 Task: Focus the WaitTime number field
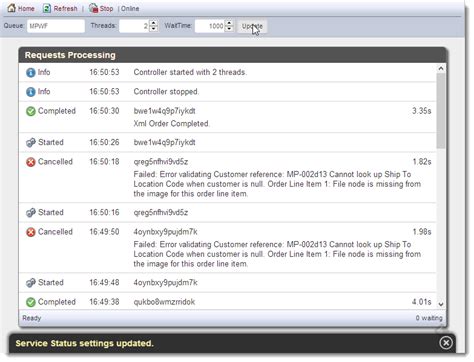(x=210, y=26)
